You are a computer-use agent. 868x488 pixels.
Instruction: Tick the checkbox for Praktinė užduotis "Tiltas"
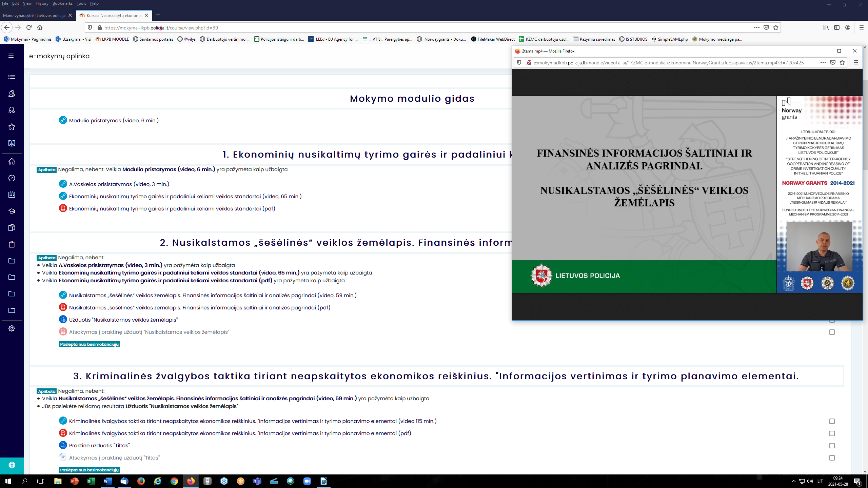pos(832,446)
